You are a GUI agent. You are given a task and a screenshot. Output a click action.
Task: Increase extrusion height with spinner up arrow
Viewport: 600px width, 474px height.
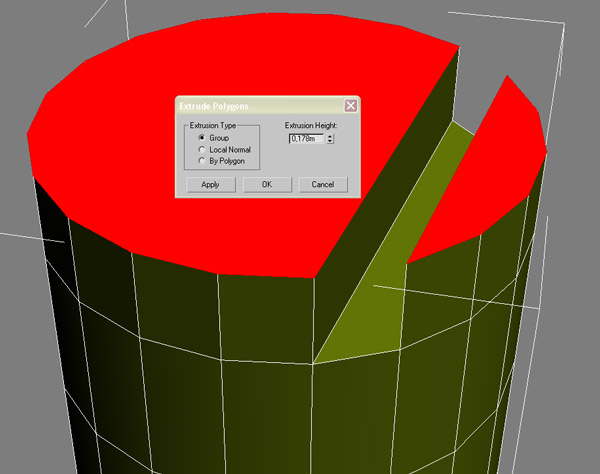[330, 136]
